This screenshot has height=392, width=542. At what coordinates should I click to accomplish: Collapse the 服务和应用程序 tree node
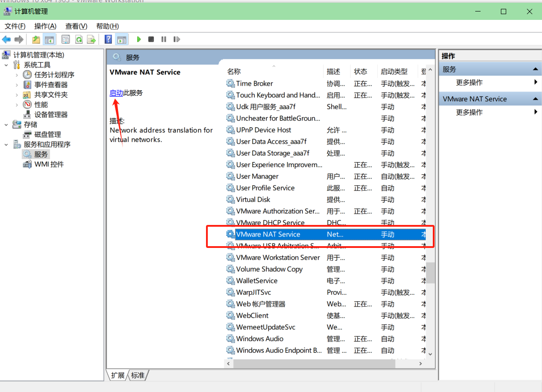[x=6, y=145]
